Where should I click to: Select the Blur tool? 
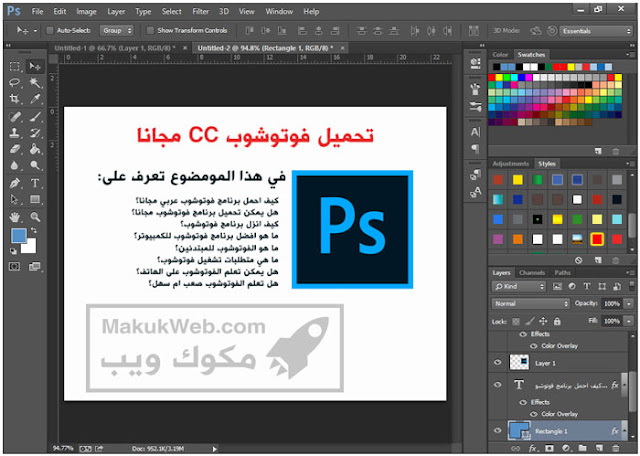15,165
